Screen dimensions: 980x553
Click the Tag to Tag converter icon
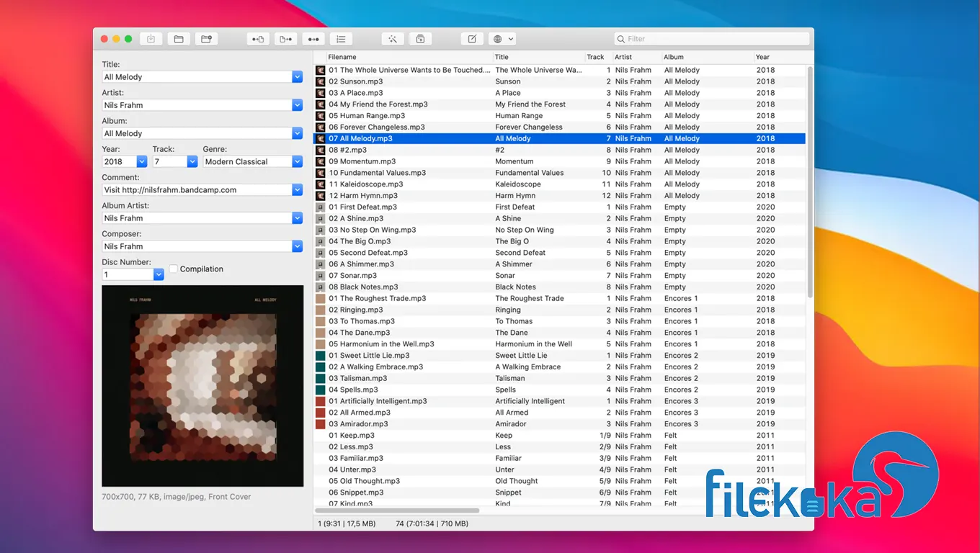(x=313, y=39)
